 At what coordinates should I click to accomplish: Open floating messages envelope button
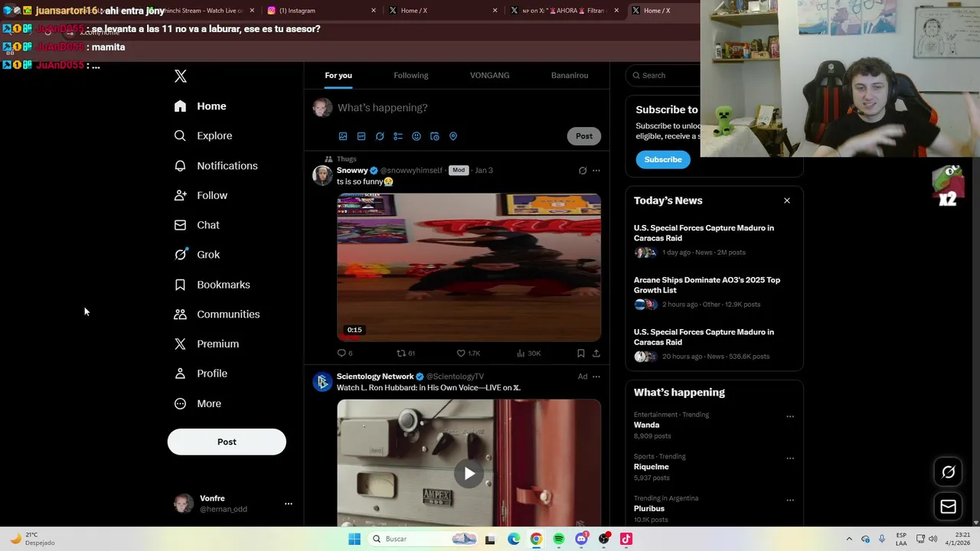pos(948,507)
